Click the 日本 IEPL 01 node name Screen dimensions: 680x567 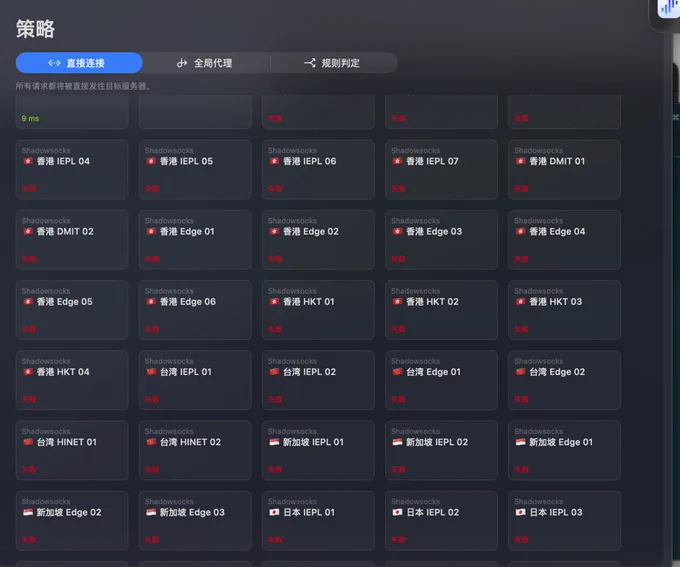tap(309, 513)
